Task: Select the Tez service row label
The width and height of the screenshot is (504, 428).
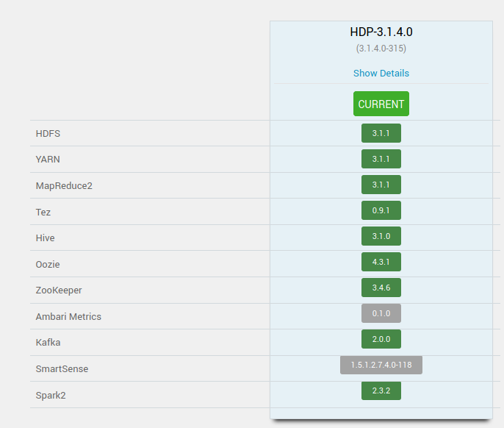Action: [43, 212]
